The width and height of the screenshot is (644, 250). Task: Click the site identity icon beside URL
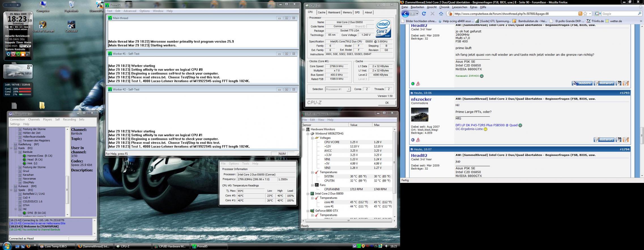coord(450,14)
